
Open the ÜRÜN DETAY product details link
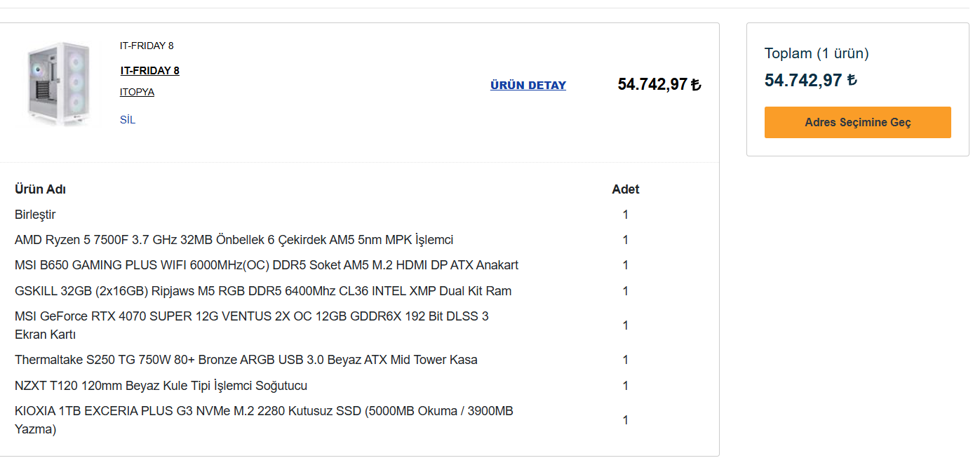click(x=528, y=86)
